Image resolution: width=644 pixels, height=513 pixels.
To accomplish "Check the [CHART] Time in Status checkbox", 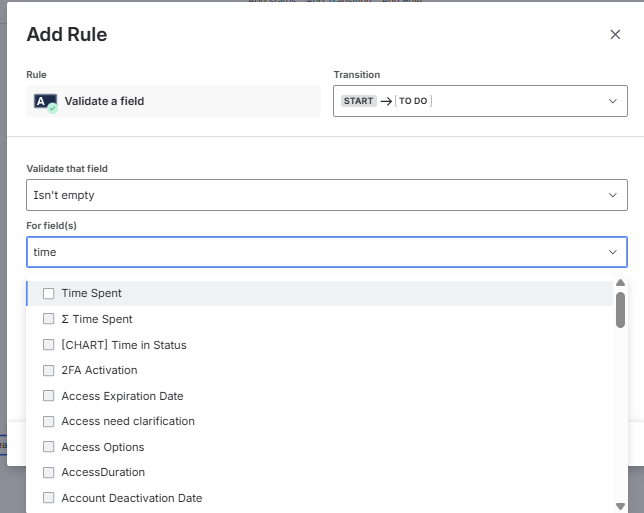I will 48,345.
